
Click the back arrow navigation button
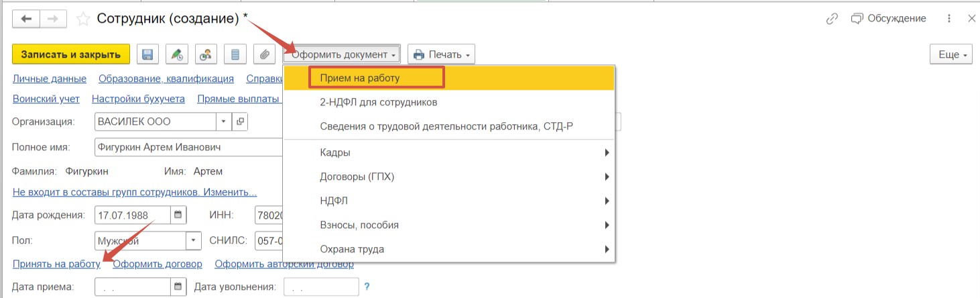click(x=27, y=19)
